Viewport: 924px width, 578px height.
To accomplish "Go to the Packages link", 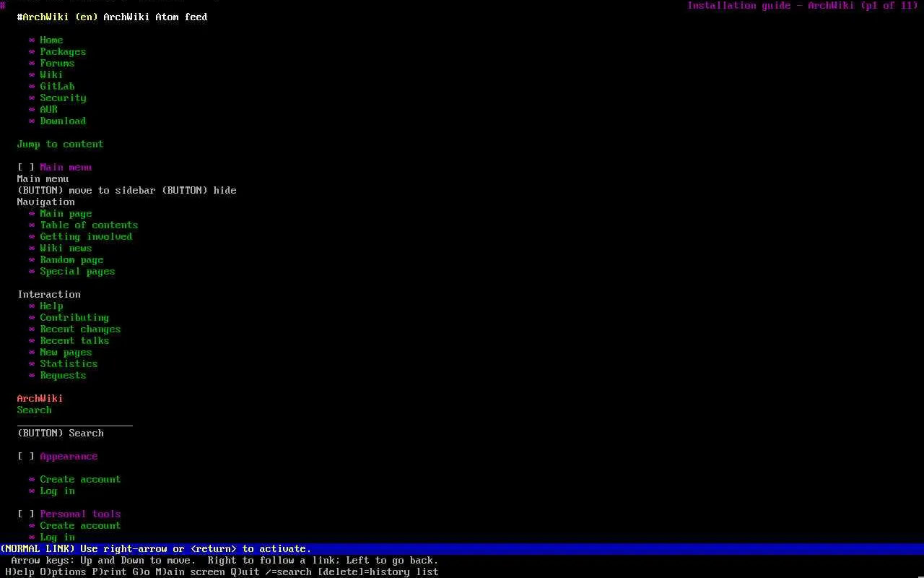I will (x=63, y=51).
